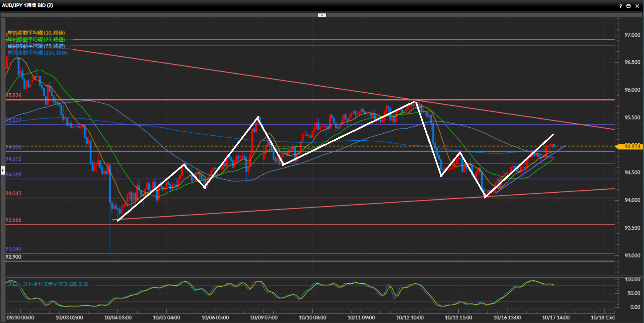Click the 93.040 purple line label
The height and width of the screenshot is (323, 644).
13,249
